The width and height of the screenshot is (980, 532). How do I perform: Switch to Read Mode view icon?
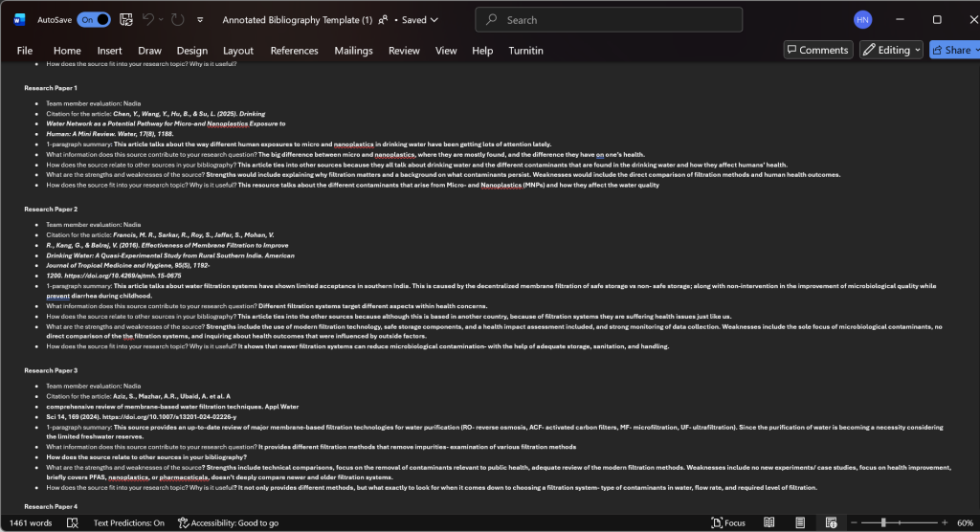click(768, 523)
